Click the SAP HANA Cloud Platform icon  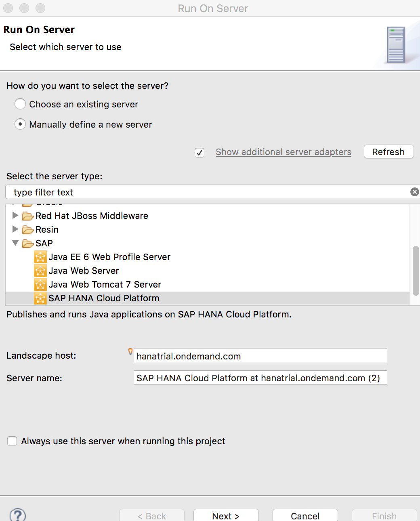(x=40, y=298)
